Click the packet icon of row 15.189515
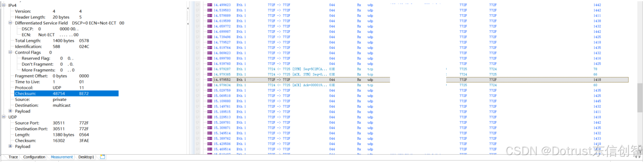Viewport: 644px width, 162px height. click(x=210, y=111)
